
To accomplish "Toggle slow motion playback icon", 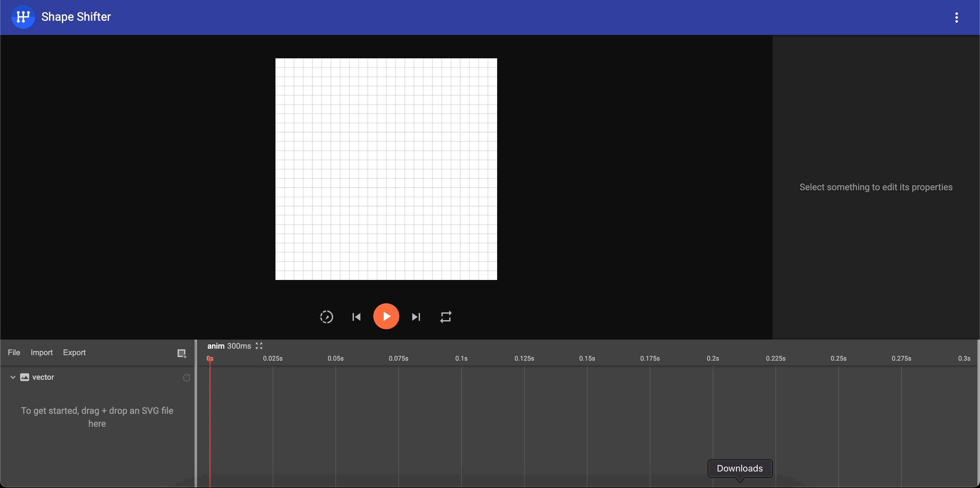I will tap(326, 317).
